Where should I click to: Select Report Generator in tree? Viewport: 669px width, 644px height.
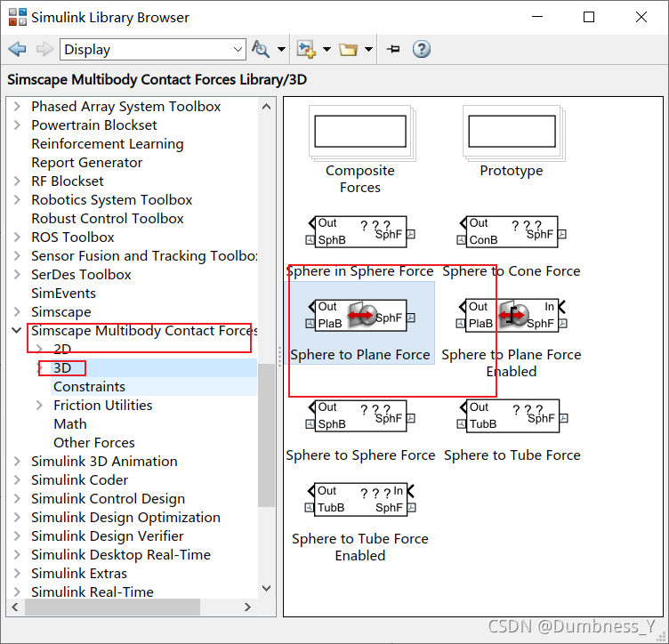(86, 163)
